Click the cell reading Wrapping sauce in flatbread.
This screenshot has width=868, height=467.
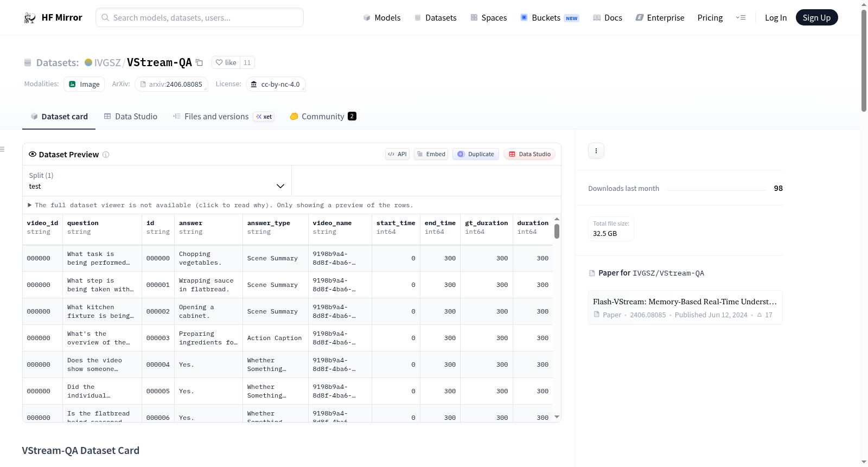point(209,285)
